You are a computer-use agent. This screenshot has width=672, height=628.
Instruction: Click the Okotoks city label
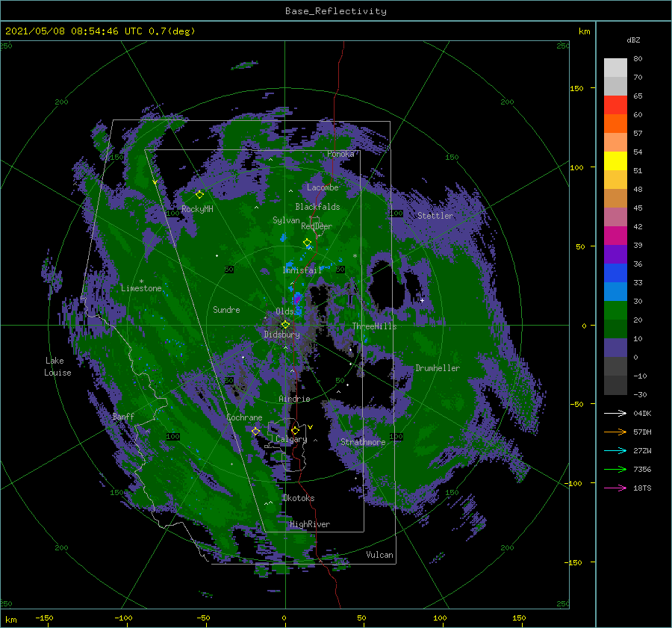click(298, 498)
